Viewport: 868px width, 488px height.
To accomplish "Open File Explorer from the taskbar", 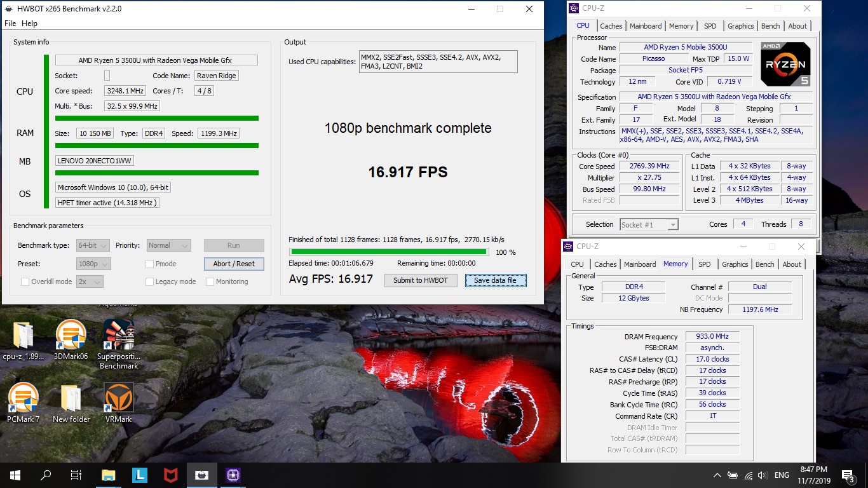I will click(109, 475).
